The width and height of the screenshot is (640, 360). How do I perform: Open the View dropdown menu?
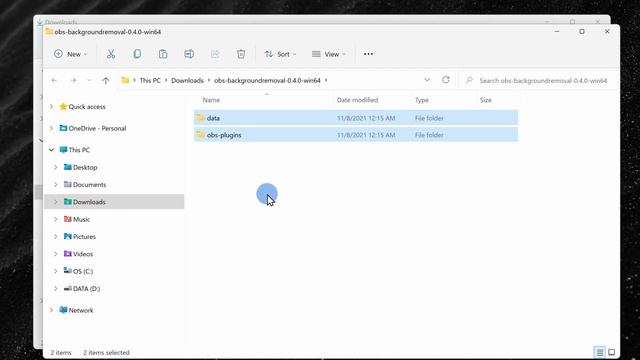329,54
